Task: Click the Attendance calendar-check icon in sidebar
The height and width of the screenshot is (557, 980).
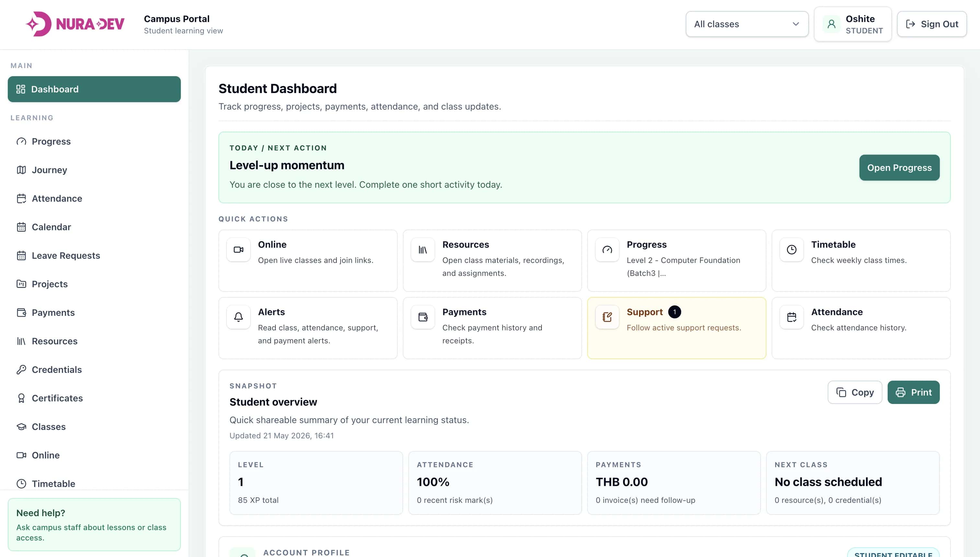Action: coord(21,198)
